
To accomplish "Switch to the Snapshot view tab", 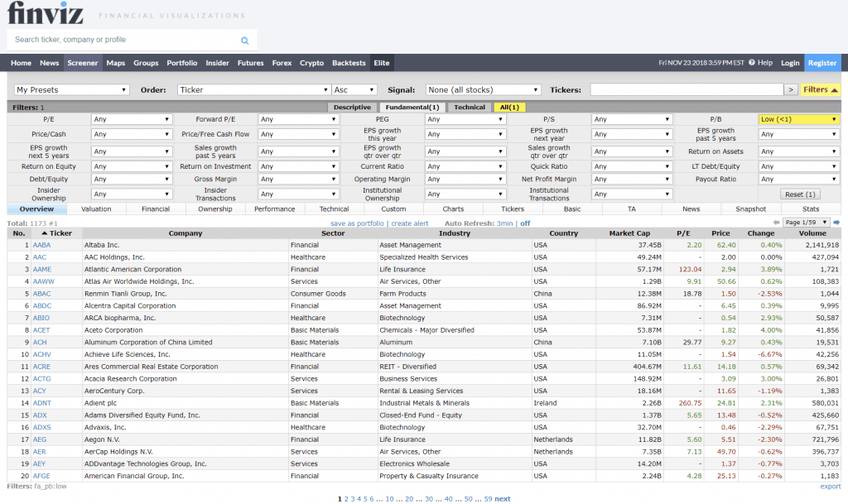I will pyautogui.click(x=750, y=209).
